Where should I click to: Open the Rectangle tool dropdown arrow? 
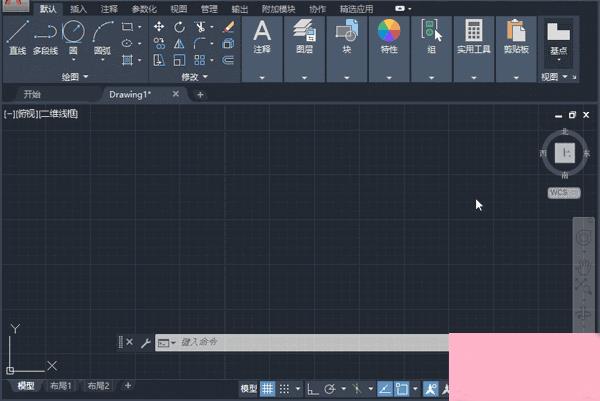point(140,27)
